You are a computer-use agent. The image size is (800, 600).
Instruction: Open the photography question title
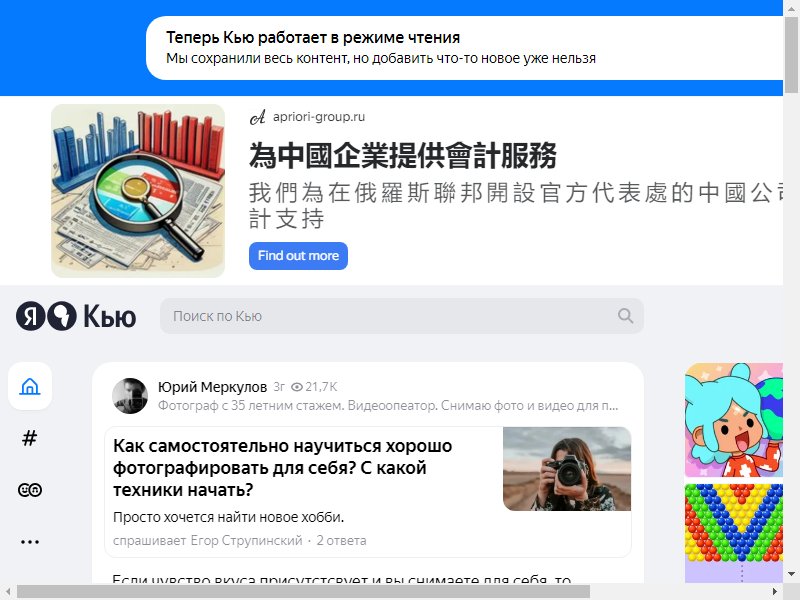tap(283, 467)
